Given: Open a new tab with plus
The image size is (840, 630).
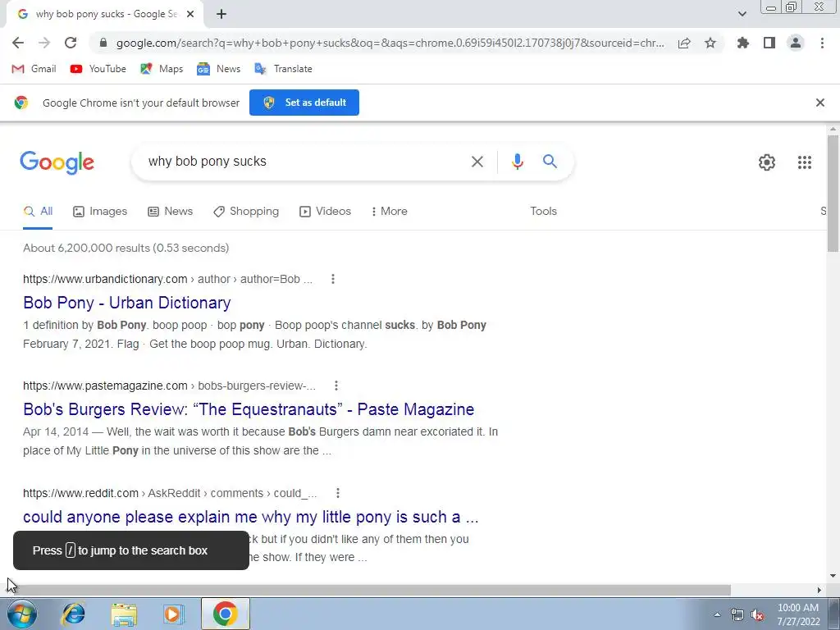Looking at the screenshot, I should coord(221,15).
